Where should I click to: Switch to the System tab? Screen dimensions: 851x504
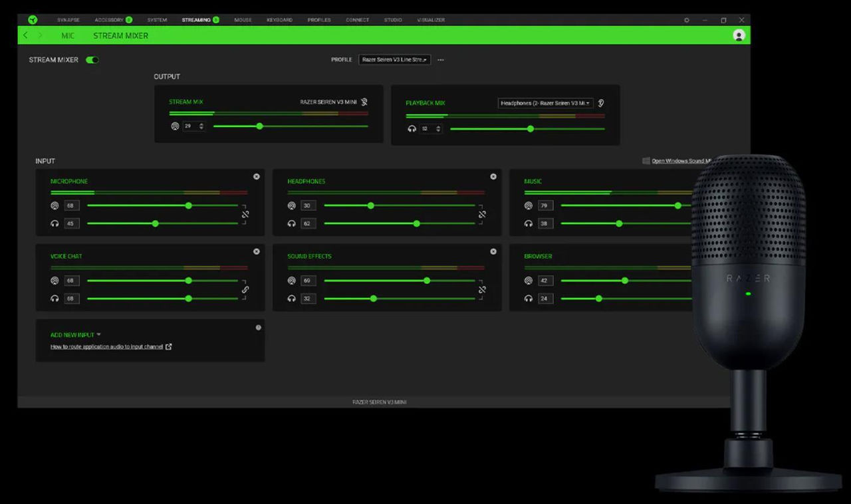point(158,20)
